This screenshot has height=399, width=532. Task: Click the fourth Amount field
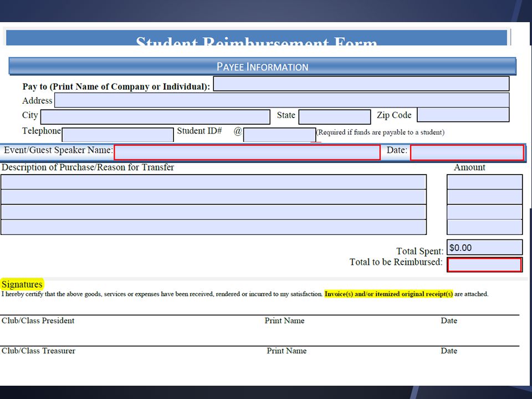coord(484,227)
